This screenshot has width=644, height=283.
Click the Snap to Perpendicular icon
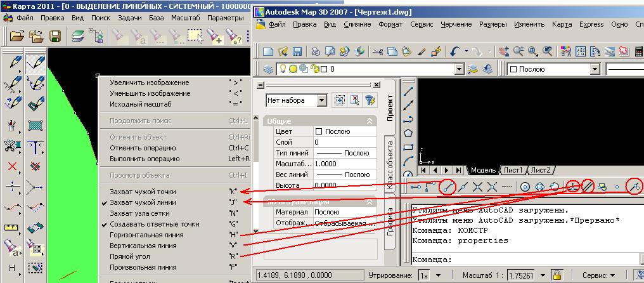tap(574, 187)
